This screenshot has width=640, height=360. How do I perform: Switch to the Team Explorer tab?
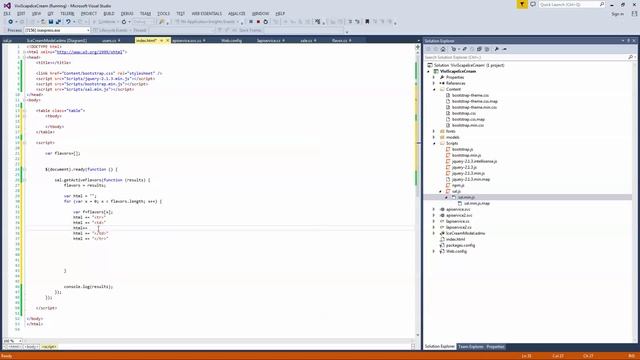[x=470, y=347]
